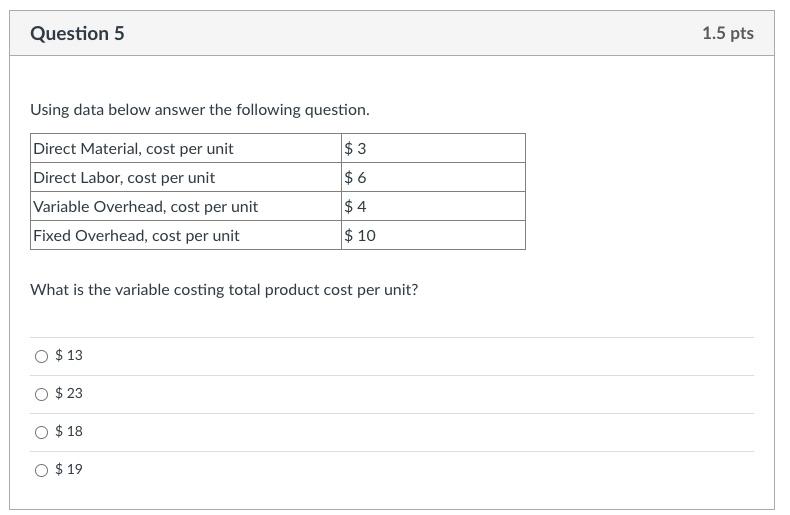Click the 'What is the variable costing' question text
The width and height of the screenshot is (790, 515).
tap(224, 290)
